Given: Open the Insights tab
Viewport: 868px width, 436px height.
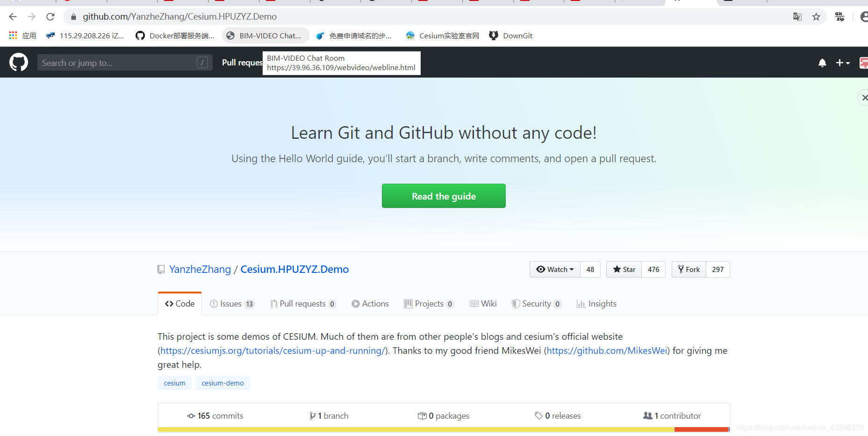Looking at the screenshot, I should coord(596,304).
